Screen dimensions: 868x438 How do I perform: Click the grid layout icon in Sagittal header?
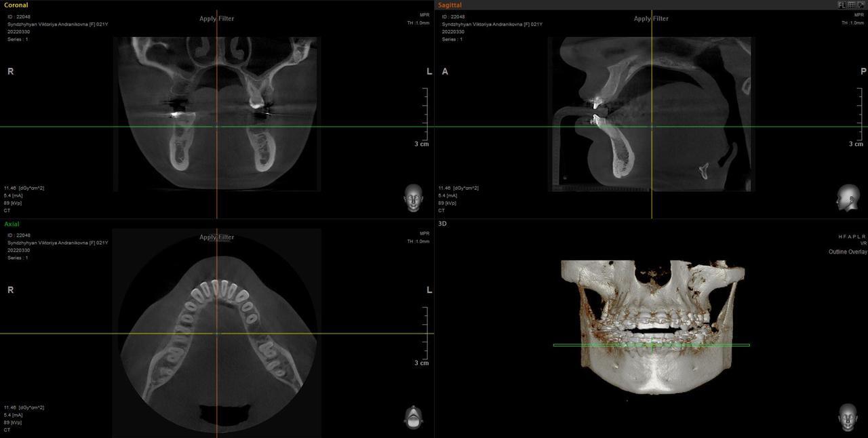pyautogui.click(x=852, y=5)
